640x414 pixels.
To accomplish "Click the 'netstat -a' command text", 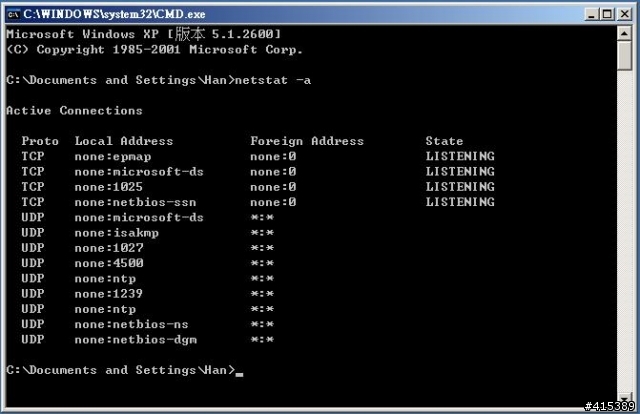I will point(273,80).
